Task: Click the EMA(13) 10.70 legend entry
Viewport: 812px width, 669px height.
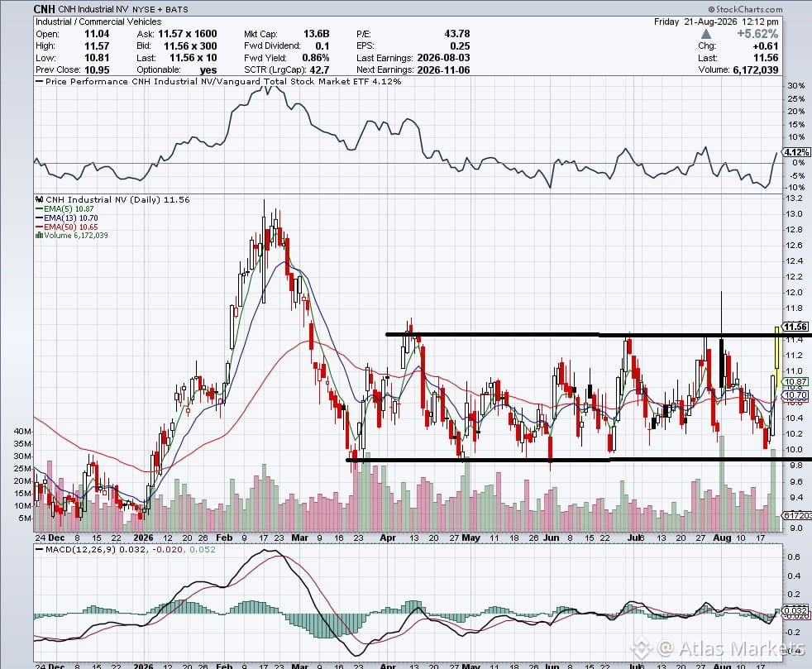Action: point(66,218)
